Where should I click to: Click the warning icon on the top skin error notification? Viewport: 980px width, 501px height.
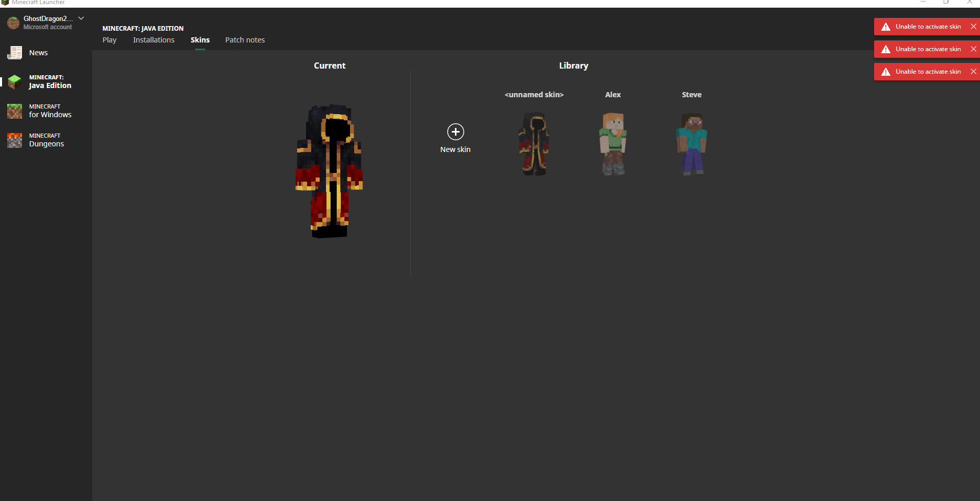[x=886, y=27]
